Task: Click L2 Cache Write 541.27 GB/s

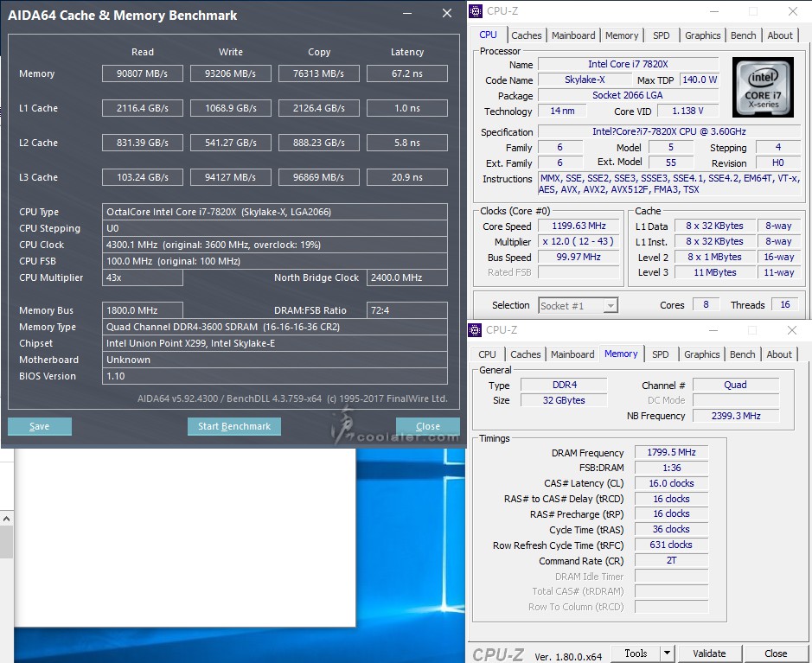Action: [x=230, y=143]
